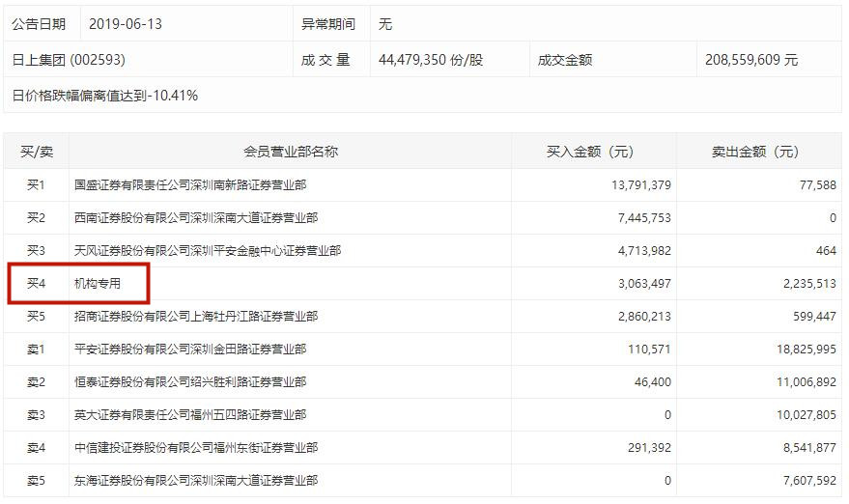This screenshot has height=504, width=849.
Task: Select the 天风证券 深圳平安金融中心证券营业部 name
Action: [208, 251]
